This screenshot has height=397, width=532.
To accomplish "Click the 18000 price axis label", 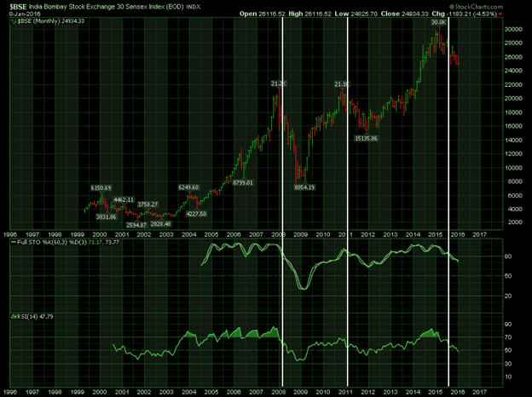I will pos(513,112).
